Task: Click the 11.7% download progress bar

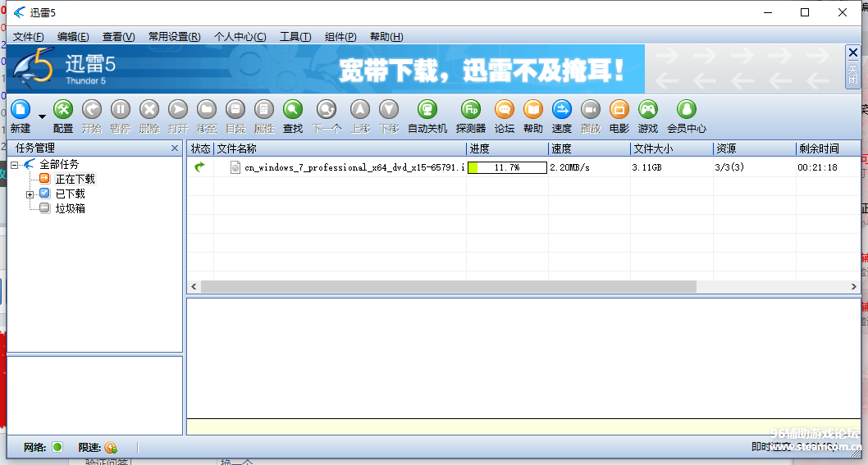Action: point(507,167)
